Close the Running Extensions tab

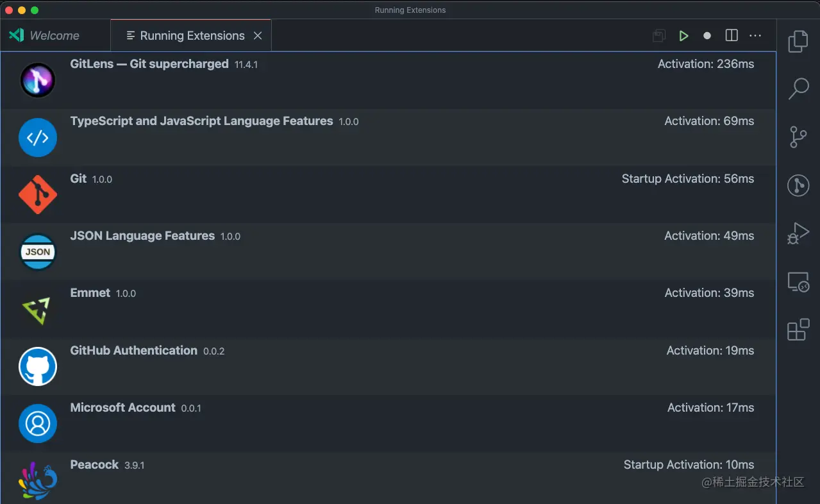pyautogui.click(x=258, y=36)
